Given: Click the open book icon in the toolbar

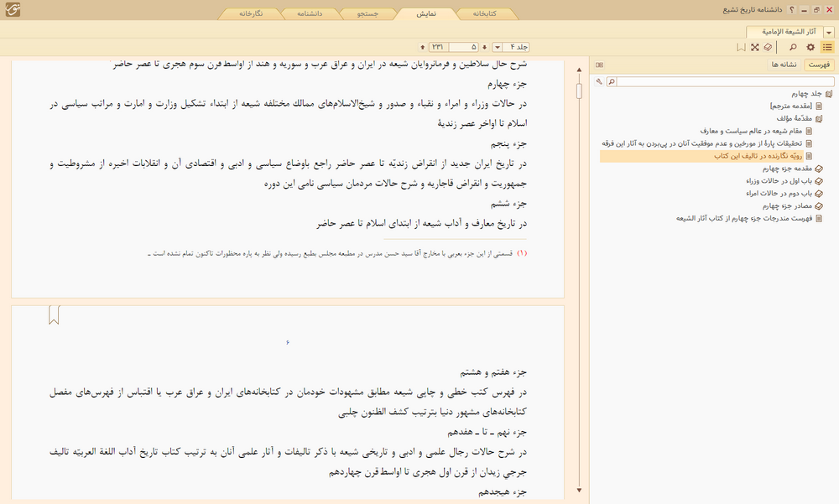Looking at the screenshot, I should click(769, 47).
